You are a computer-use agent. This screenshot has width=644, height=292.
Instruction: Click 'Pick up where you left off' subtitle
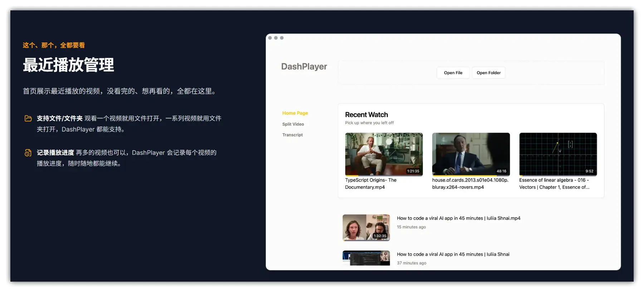[369, 123]
